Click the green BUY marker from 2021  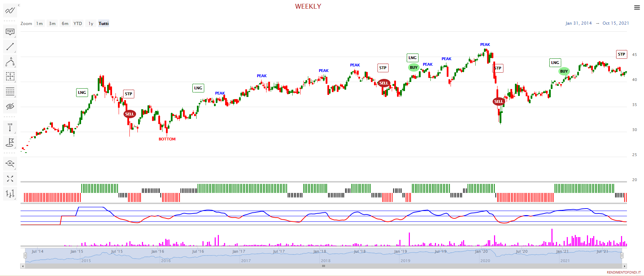(564, 71)
